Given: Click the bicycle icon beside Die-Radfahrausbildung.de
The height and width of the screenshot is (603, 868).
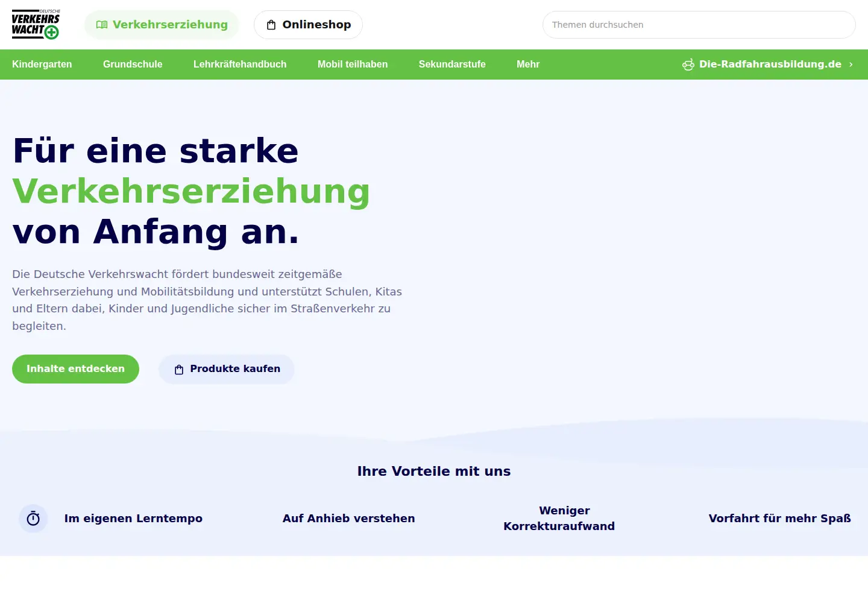Looking at the screenshot, I should point(688,65).
